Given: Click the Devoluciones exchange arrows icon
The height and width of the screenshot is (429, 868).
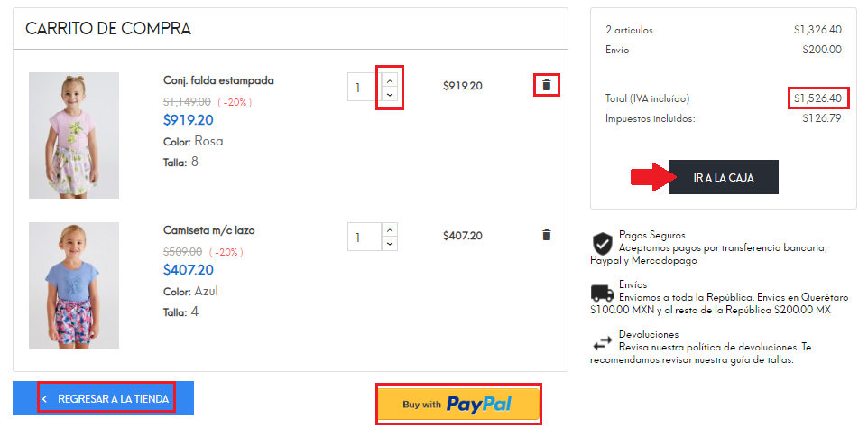Looking at the screenshot, I should click(602, 343).
